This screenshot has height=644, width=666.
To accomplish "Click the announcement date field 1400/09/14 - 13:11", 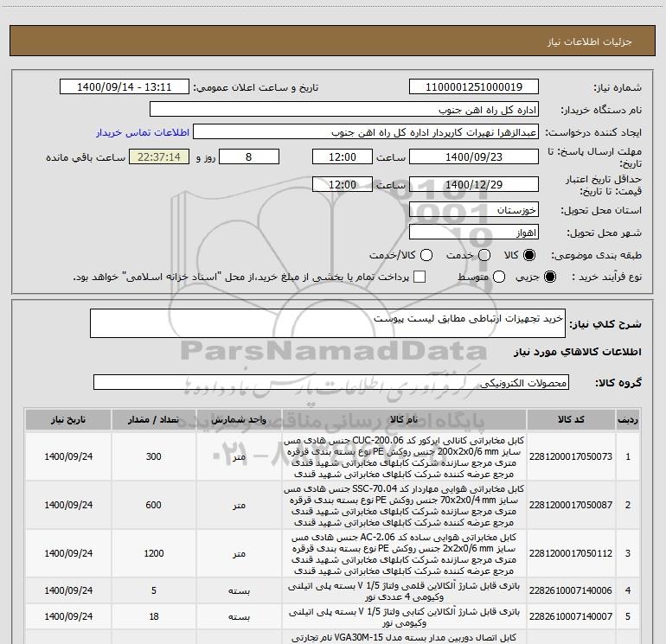I will click(x=125, y=86).
